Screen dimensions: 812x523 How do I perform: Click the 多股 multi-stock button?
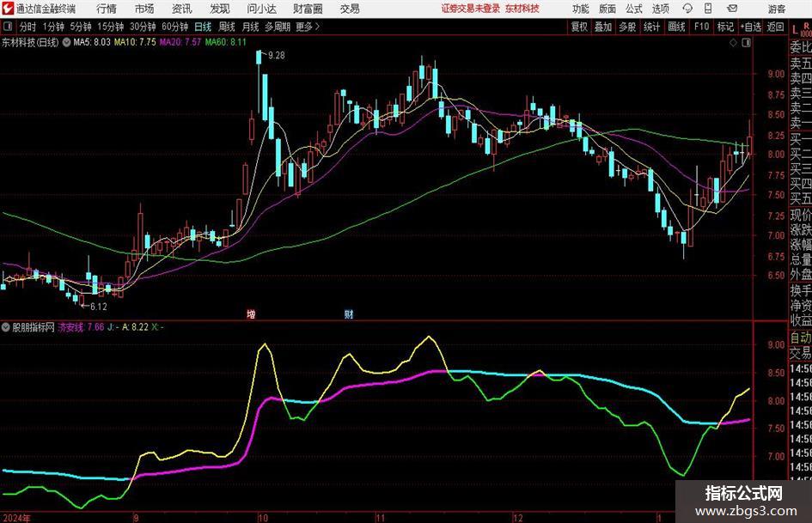627,27
